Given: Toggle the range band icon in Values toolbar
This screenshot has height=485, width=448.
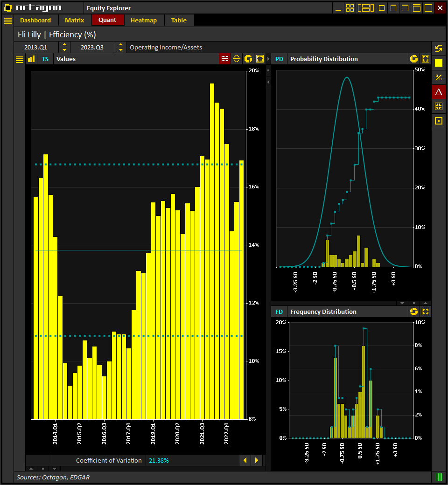Looking at the screenshot, I should pos(237,59).
